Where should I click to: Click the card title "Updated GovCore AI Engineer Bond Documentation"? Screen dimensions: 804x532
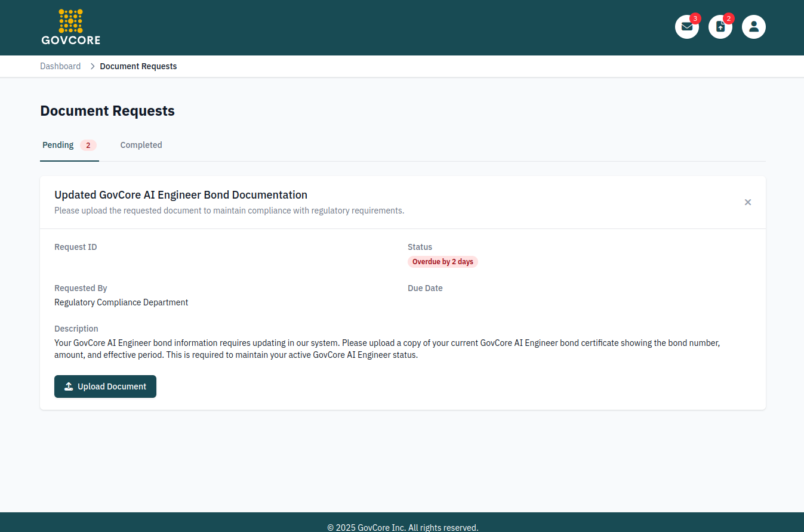point(181,195)
